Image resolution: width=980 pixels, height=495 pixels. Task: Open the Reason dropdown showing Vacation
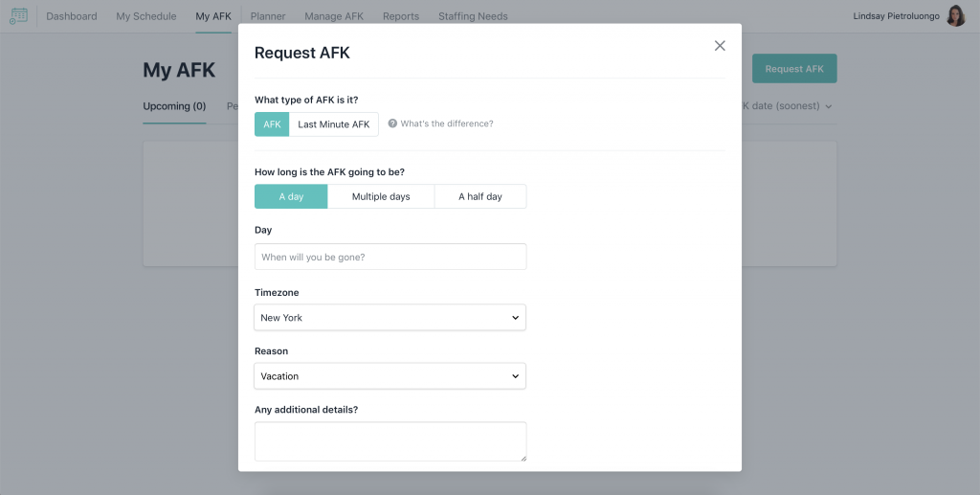390,376
